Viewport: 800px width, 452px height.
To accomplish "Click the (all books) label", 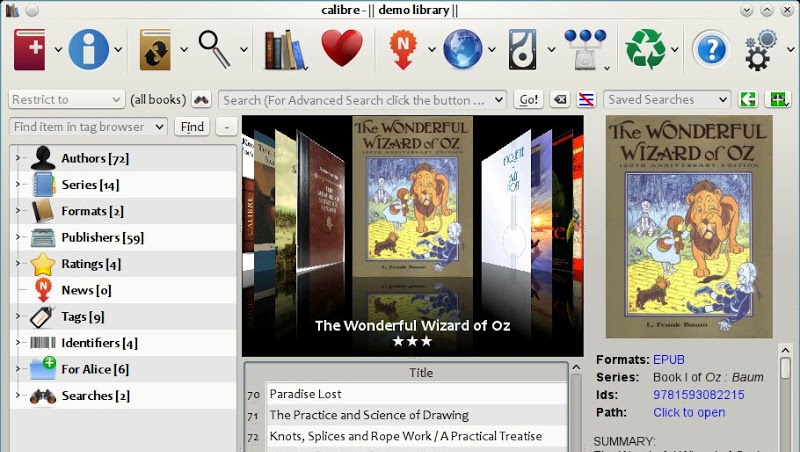I will (158, 99).
